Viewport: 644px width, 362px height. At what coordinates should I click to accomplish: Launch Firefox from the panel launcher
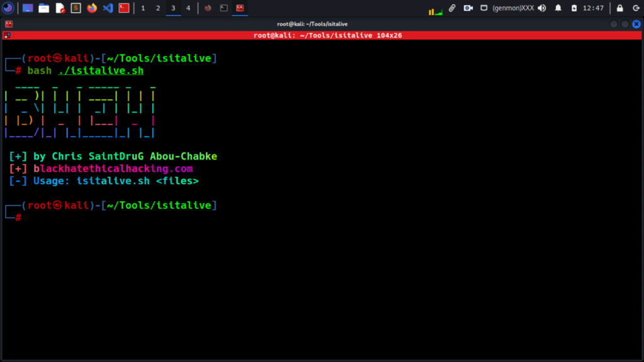point(92,8)
